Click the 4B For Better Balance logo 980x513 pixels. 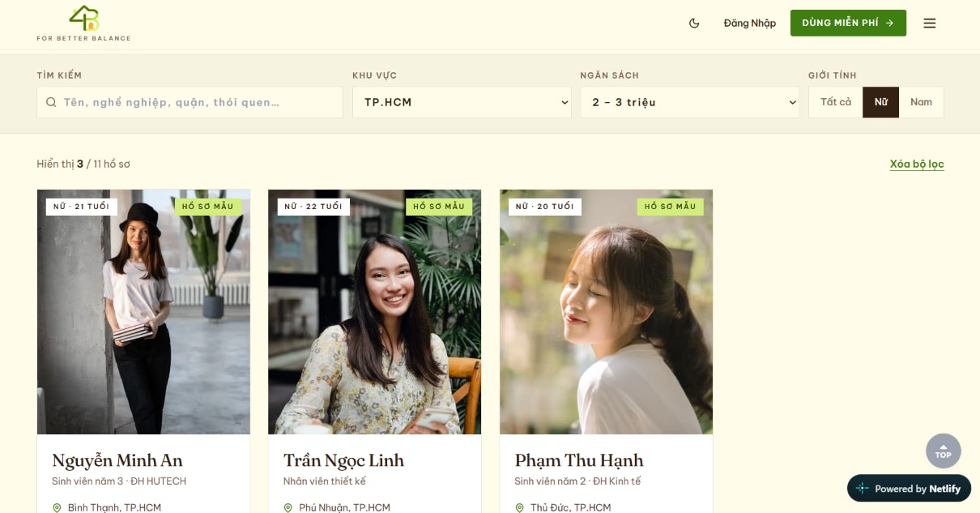point(83,23)
